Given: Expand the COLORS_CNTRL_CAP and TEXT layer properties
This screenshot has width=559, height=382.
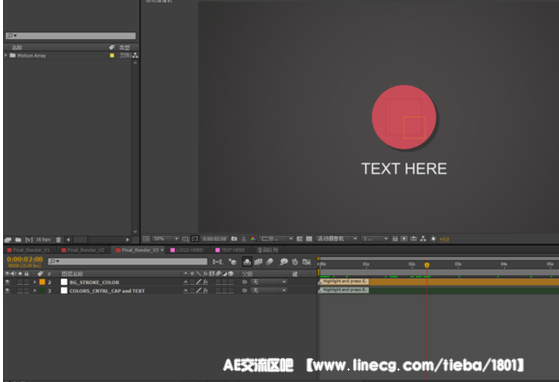Looking at the screenshot, I should (x=35, y=290).
